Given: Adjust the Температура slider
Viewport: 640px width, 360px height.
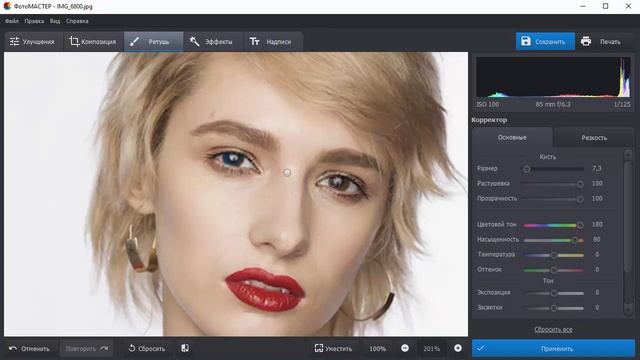Looking at the screenshot, I should click(553, 255).
